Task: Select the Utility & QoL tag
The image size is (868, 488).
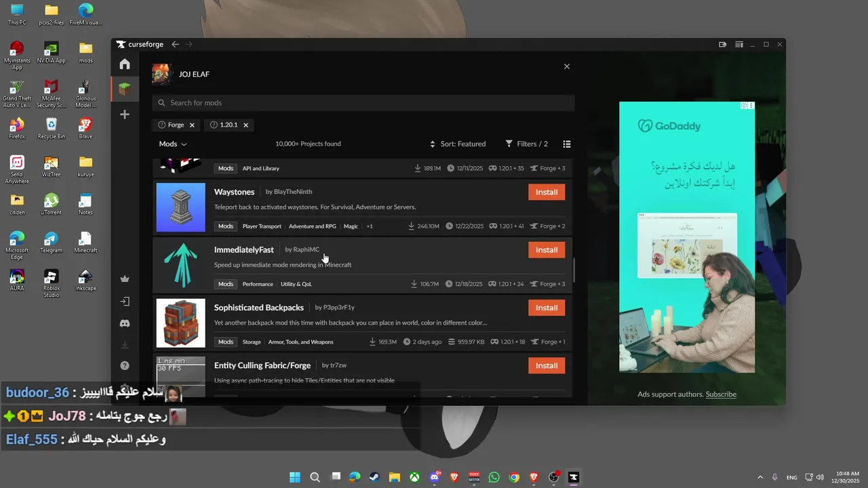Action: [296, 284]
